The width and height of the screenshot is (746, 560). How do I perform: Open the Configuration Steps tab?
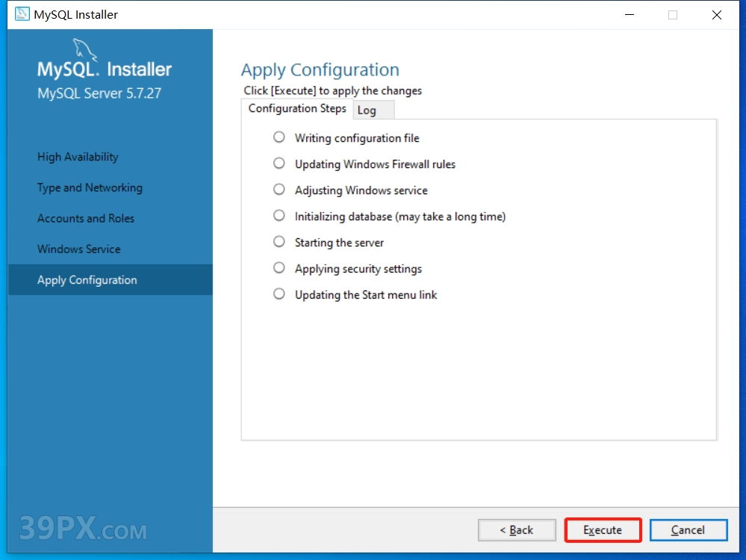(x=297, y=109)
